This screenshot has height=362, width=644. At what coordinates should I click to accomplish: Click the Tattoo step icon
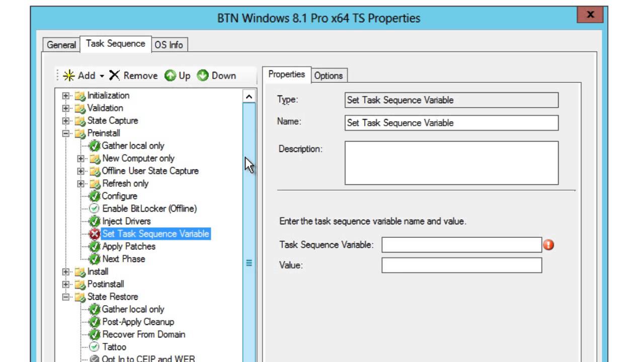[95, 347]
